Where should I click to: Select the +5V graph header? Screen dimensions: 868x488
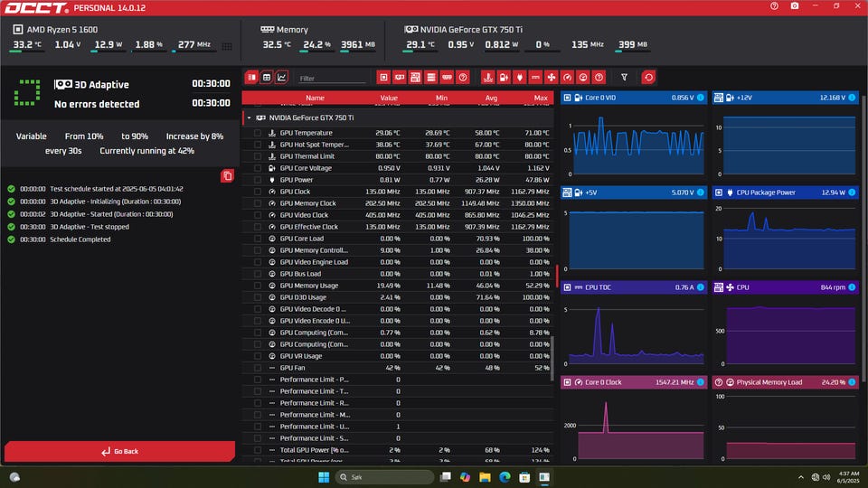634,192
